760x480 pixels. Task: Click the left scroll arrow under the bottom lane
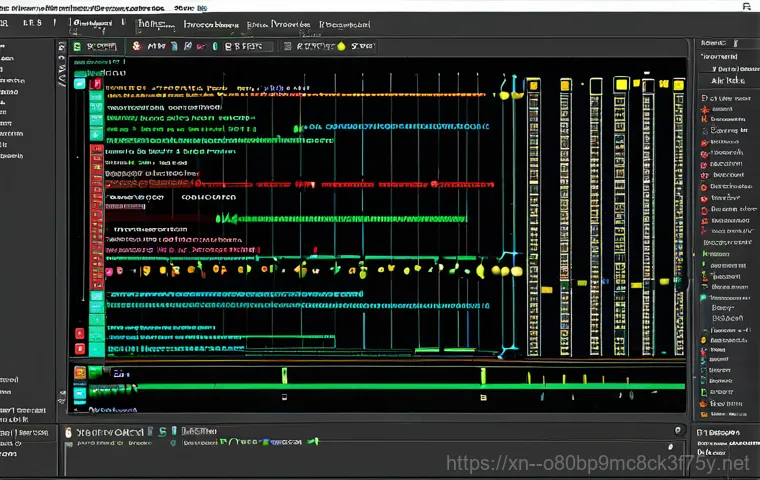(x=76, y=410)
